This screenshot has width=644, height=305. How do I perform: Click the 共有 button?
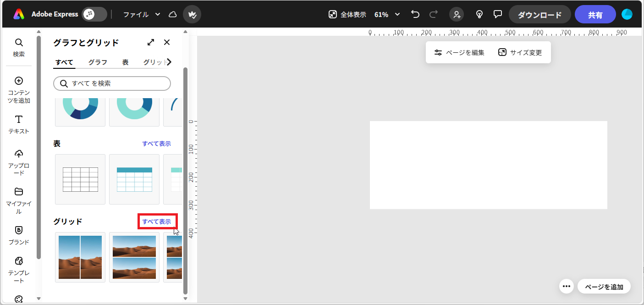[x=595, y=14]
